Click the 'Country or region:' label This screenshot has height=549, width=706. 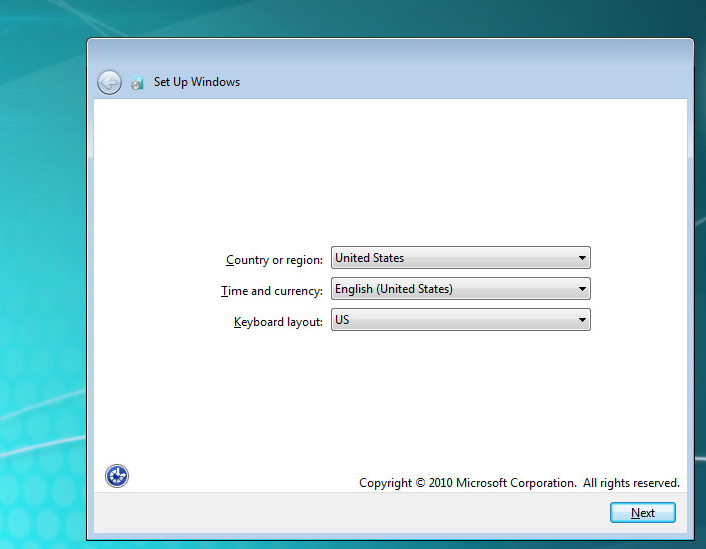coord(274,260)
